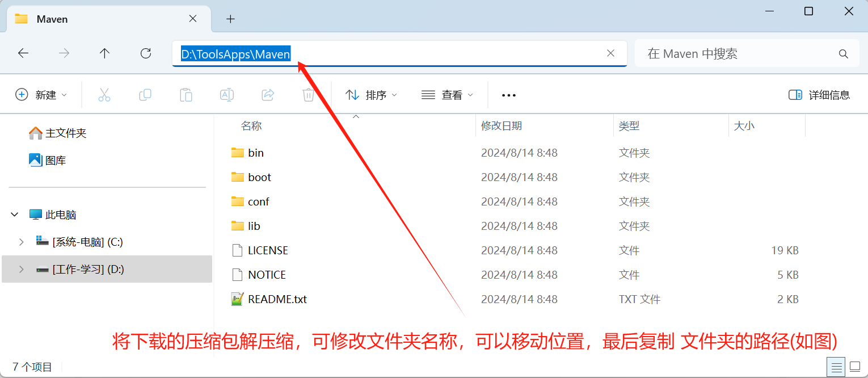The width and height of the screenshot is (868, 378).
Task: Select [系统-电脑] (C:) drive
Action: click(x=79, y=242)
